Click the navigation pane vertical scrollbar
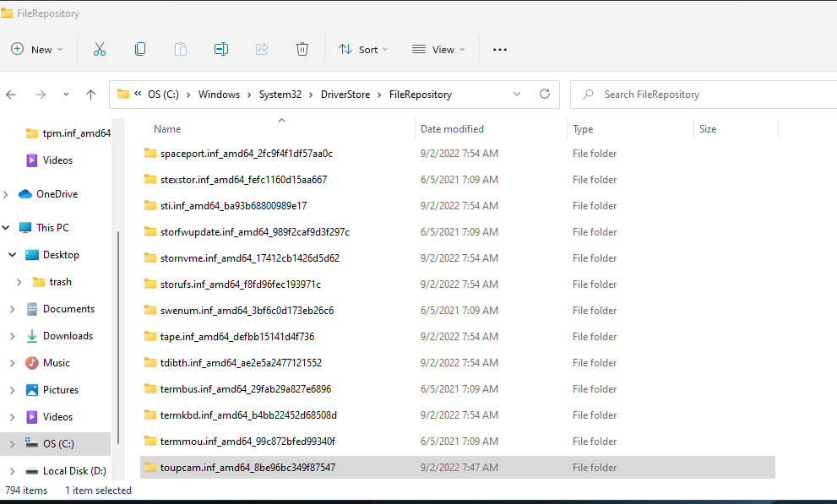Viewport: 837px width, 504px height. tap(118, 337)
